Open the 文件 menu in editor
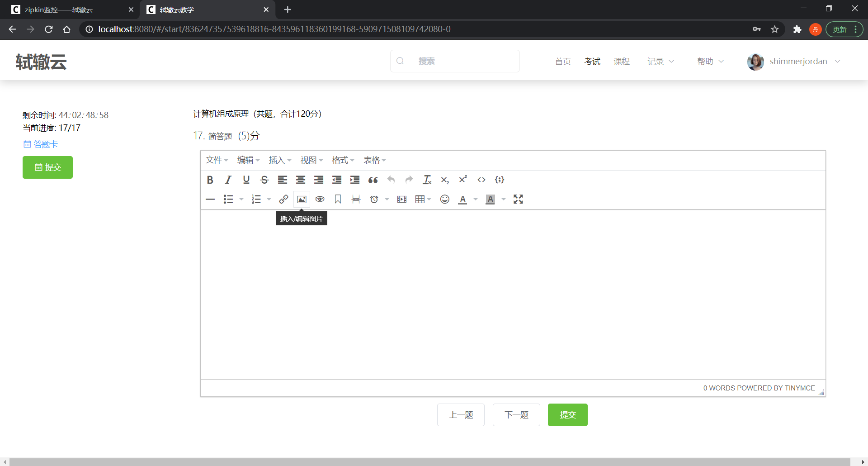The height and width of the screenshot is (466, 868). 217,160
